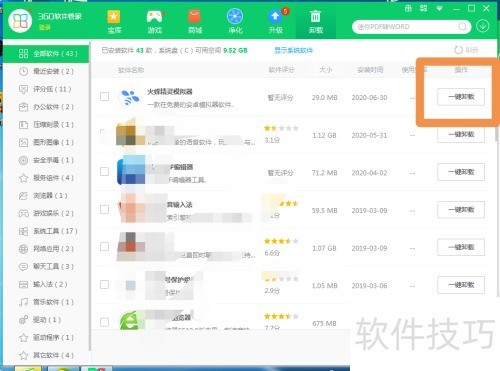Viewport: 500px width, 371px height.
Task: Uninstall 火萤精灵模拟器 with 一键卸载
Action: tap(461, 97)
